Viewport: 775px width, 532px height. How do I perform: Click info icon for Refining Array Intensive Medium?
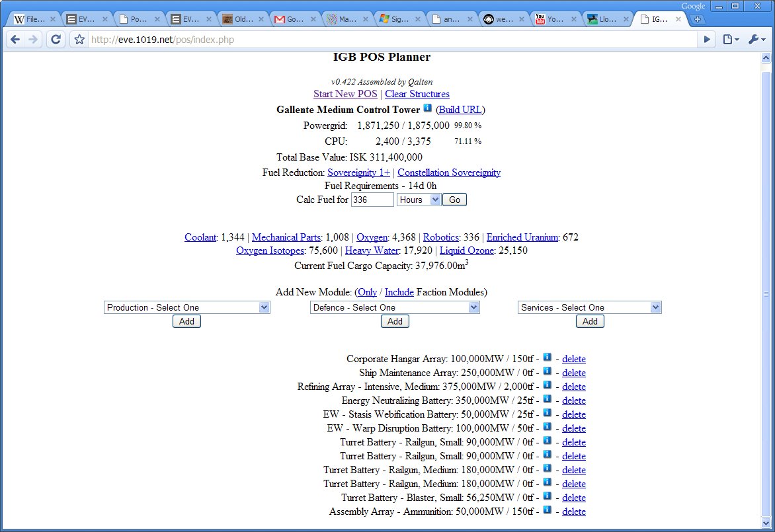[547, 385]
